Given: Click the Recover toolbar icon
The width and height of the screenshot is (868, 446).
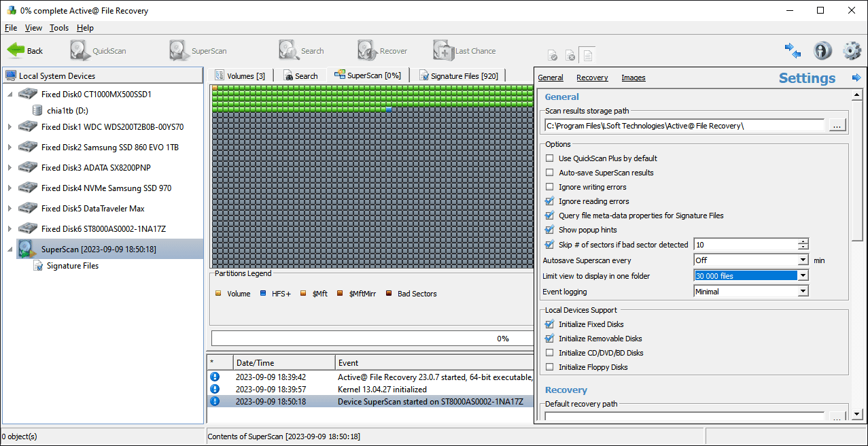Looking at the screenshot, I should click(x=383, y=51).
